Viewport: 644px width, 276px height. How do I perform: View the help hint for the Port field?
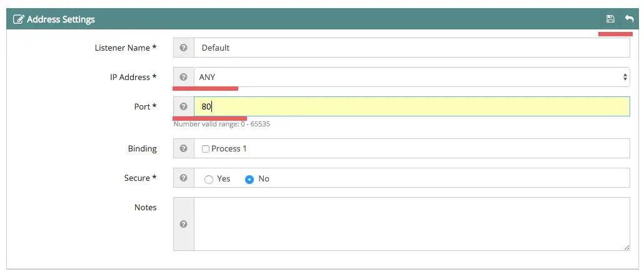click(x=184, y=106)
